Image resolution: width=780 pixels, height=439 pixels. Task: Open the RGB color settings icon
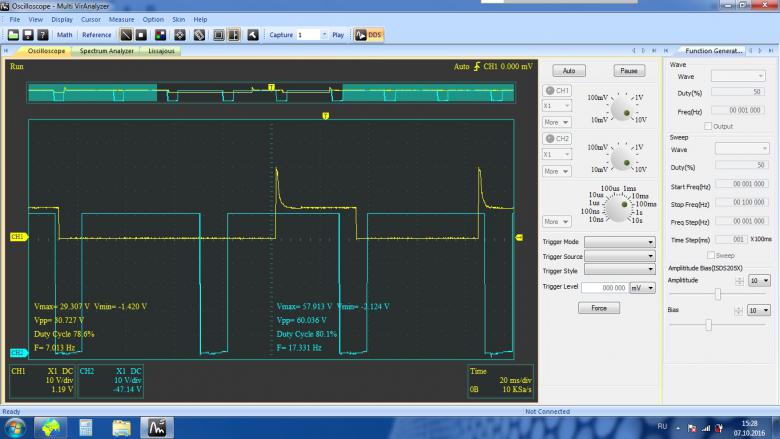pyautogui.click(x=160, y=35)
